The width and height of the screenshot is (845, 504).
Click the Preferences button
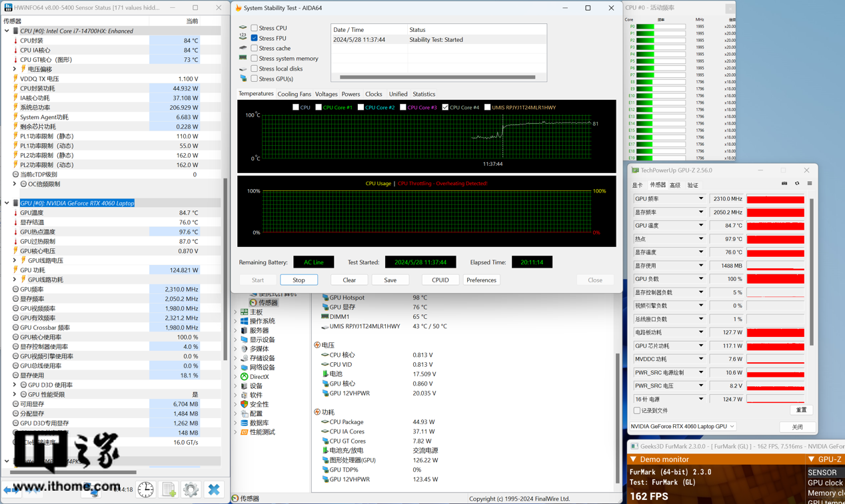pos(481,280)
